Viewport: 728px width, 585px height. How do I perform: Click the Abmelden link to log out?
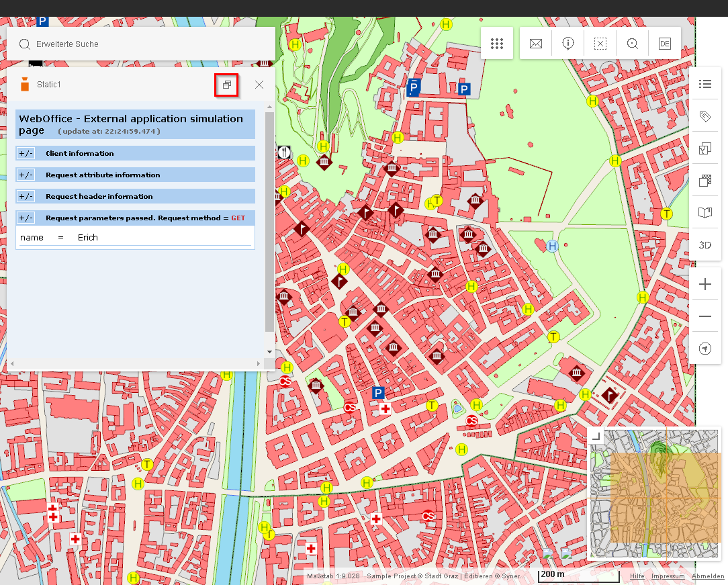pos(708,576)
